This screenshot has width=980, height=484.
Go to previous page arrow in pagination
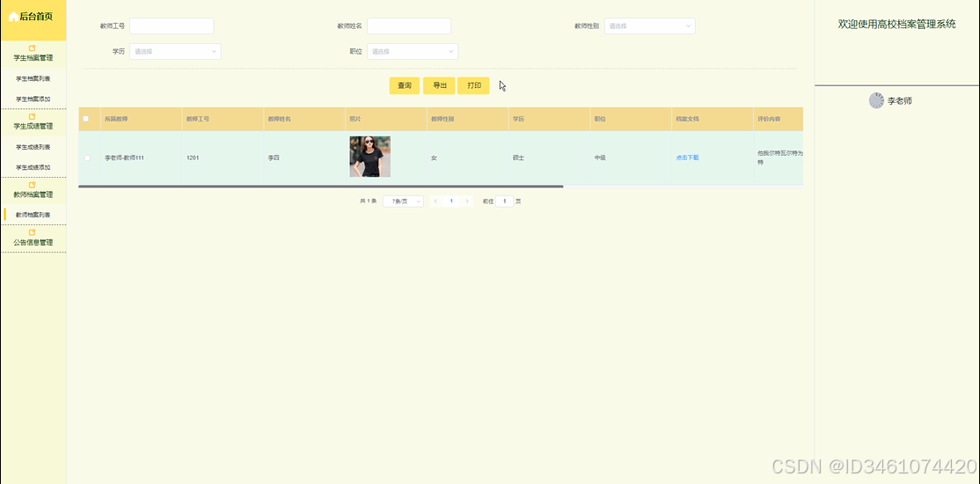(x=435, y=202)
